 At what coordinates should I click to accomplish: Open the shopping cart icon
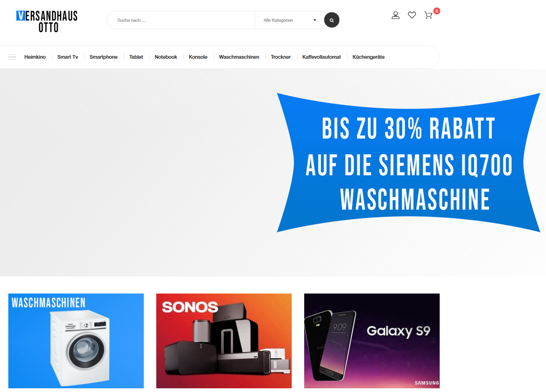pyautogui.click(x=428, y=15)
